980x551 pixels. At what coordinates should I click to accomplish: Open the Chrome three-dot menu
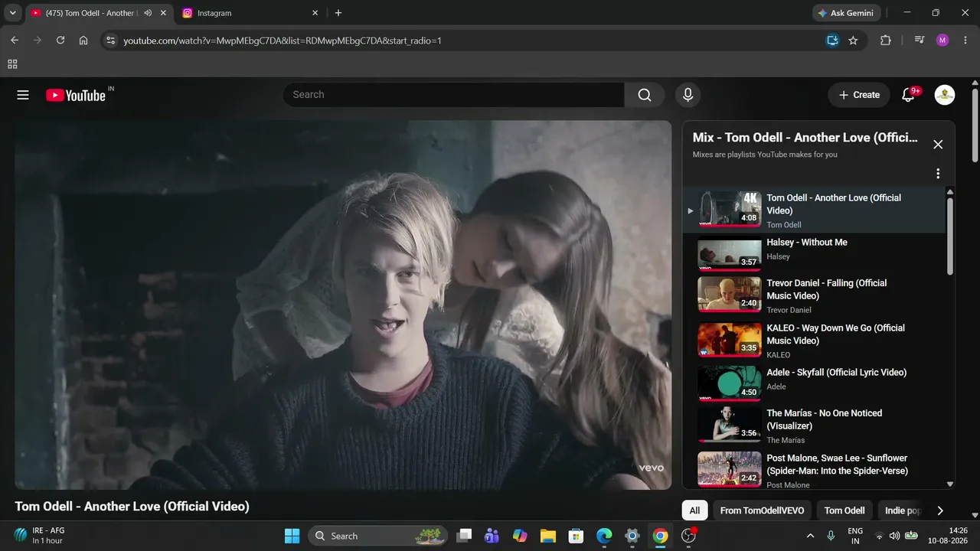(x=965, y=41)
